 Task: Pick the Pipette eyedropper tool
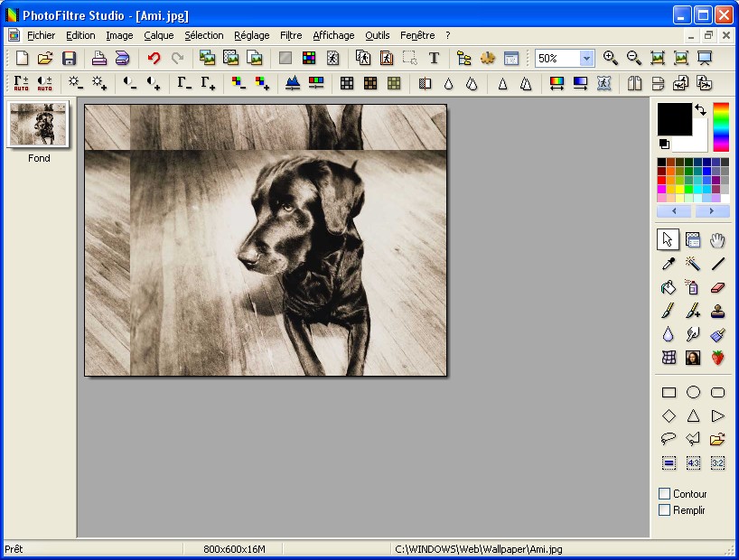(x=669, y=264)
